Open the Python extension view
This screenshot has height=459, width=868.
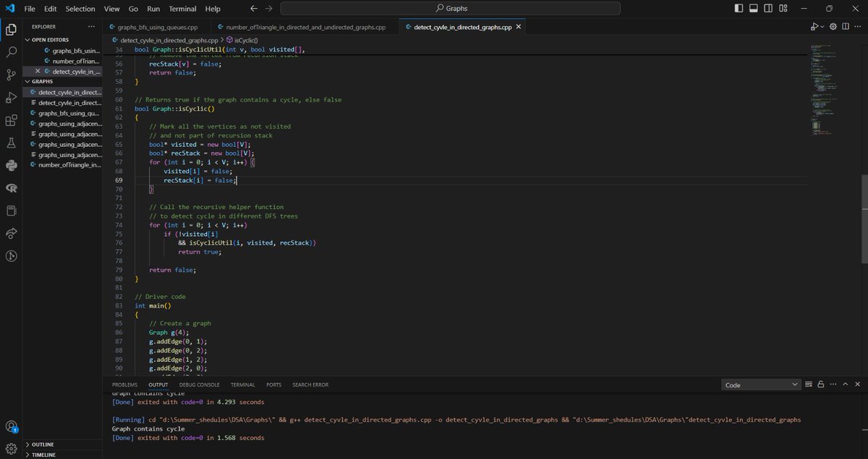click(12, 165)
